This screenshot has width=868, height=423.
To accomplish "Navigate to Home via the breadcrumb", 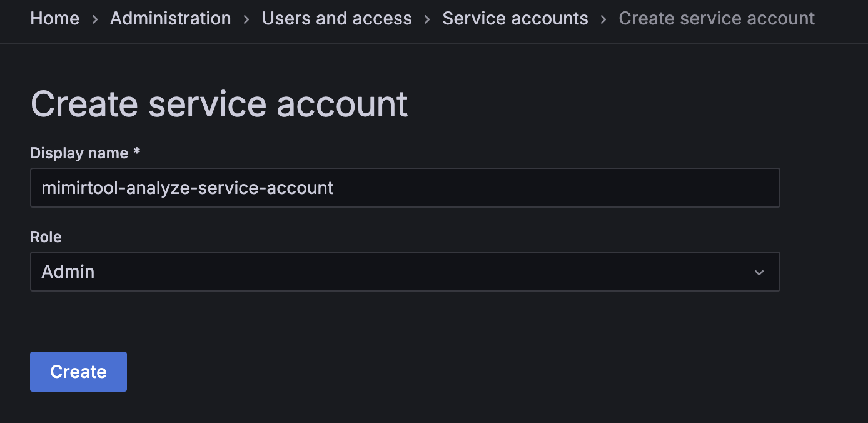I will [x=54, y=19].
